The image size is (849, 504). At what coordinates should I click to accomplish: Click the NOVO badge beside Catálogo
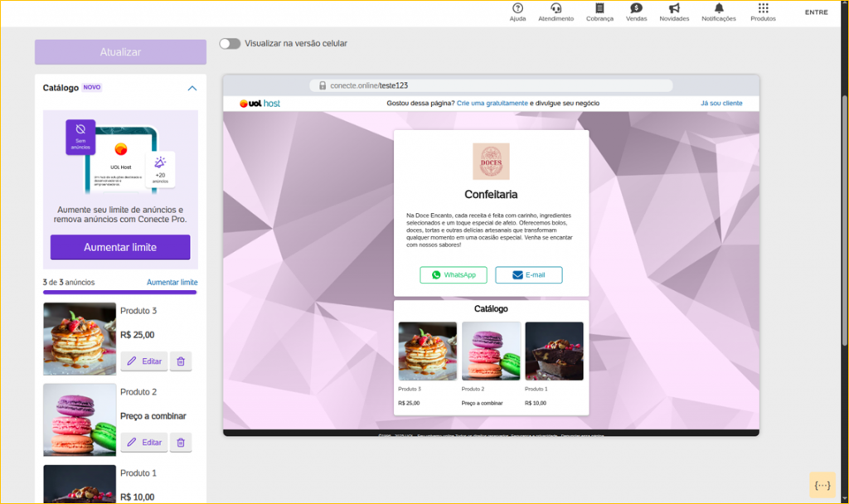91,87
